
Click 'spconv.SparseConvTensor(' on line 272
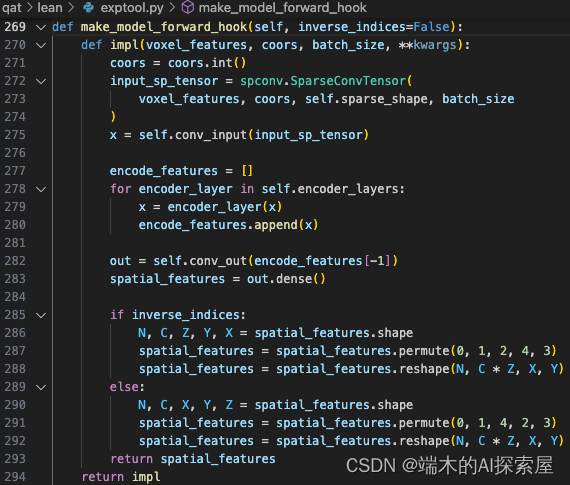click(326, 81)
